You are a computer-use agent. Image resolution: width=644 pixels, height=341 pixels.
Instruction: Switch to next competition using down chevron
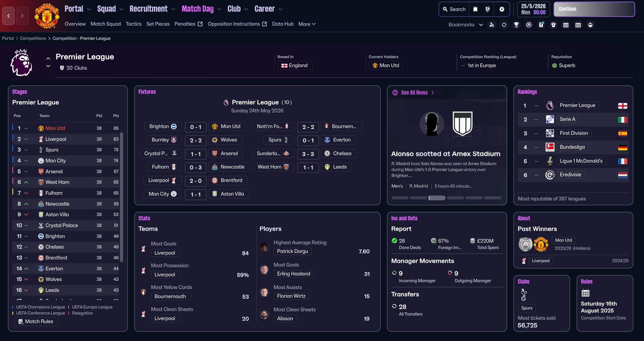point(48,66)
